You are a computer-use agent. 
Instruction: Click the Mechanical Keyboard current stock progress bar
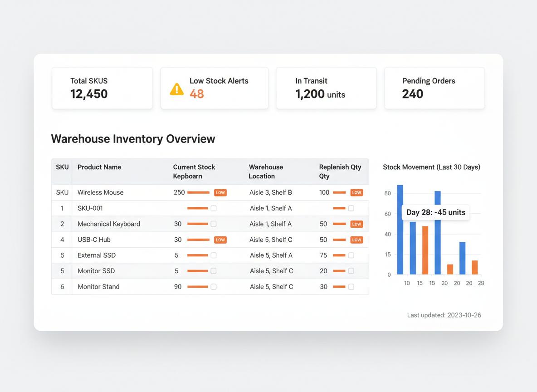coord(198,224)
